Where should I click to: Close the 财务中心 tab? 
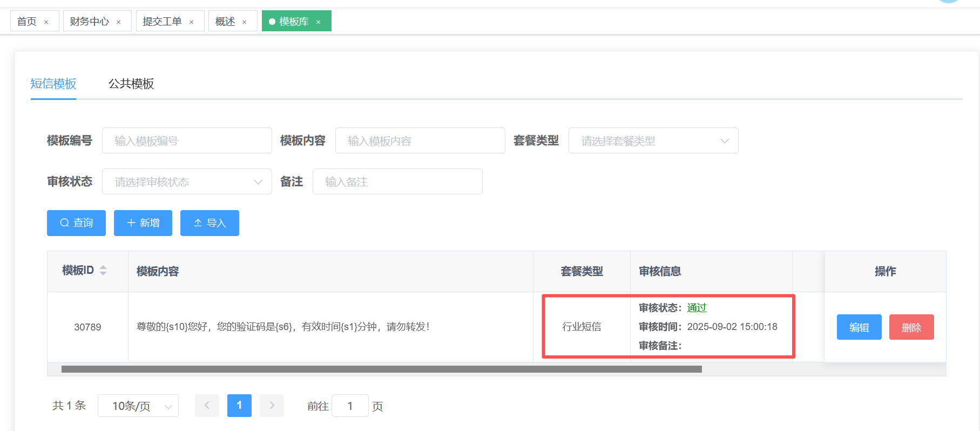pyautogui.click(x=119, y=22)
